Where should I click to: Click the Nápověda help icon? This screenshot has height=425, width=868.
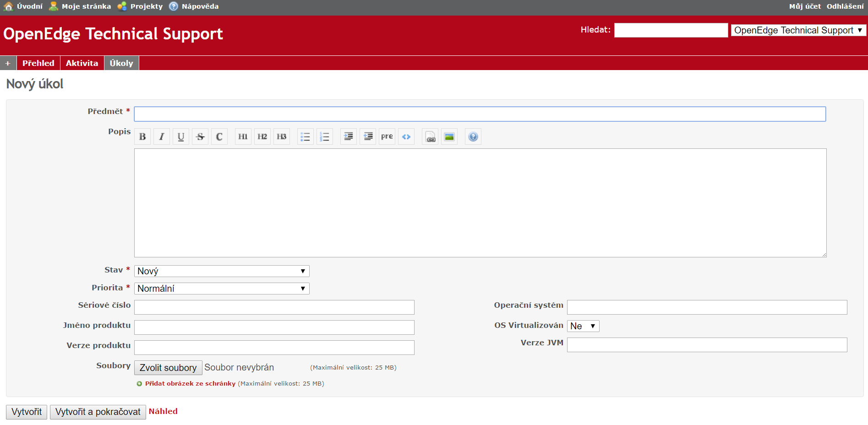coord(173,6)
